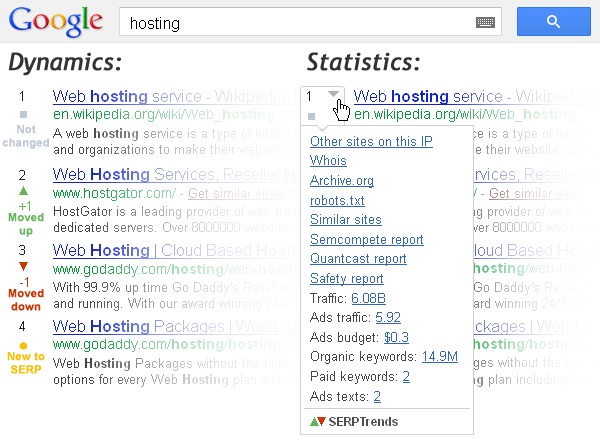Open the Archive.org entry

342,181
